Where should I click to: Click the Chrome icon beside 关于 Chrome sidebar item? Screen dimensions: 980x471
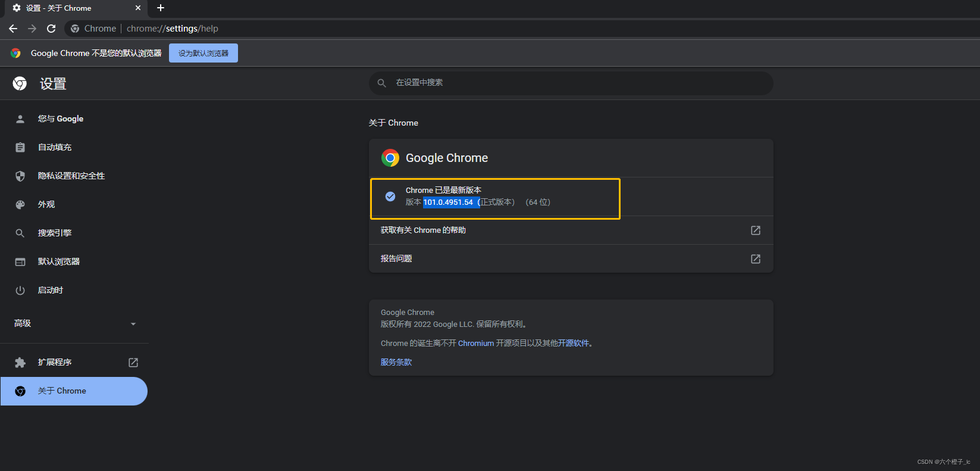click(20, 391)
